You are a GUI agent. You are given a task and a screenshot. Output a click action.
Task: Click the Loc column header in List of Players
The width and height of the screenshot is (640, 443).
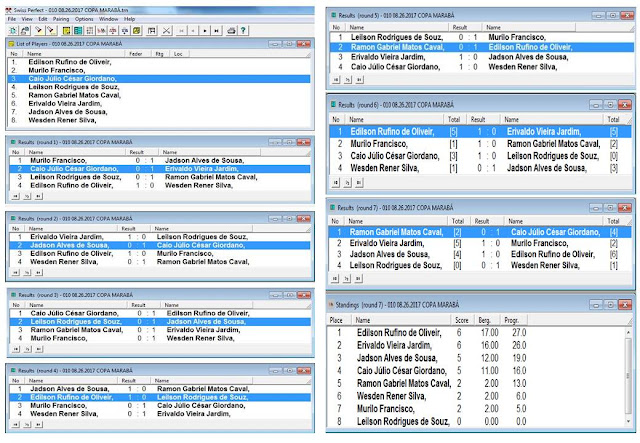[179, 53]
